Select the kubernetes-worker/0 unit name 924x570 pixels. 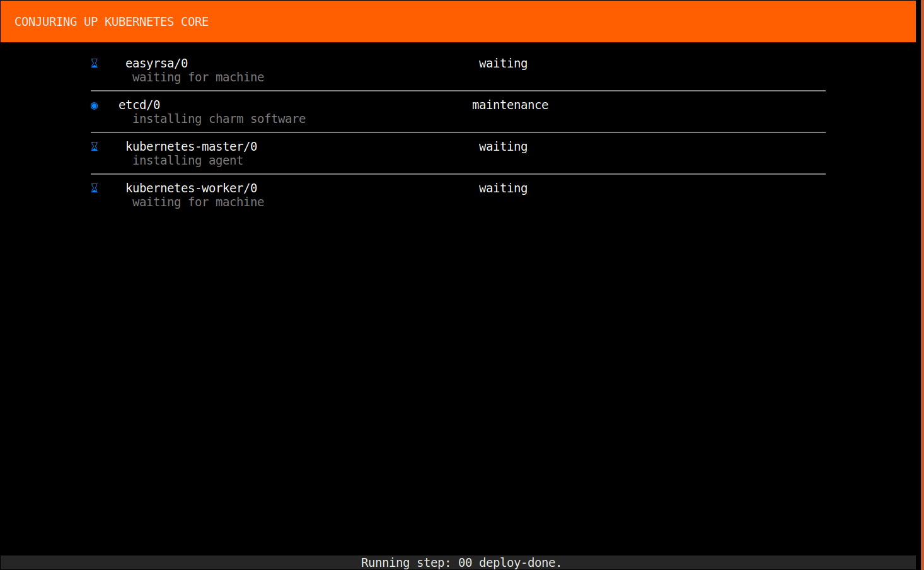[x=191, y=188]
